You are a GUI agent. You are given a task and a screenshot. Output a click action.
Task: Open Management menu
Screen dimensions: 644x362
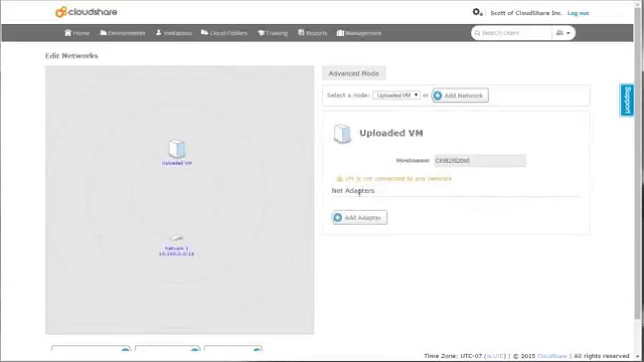coord(359,33)
